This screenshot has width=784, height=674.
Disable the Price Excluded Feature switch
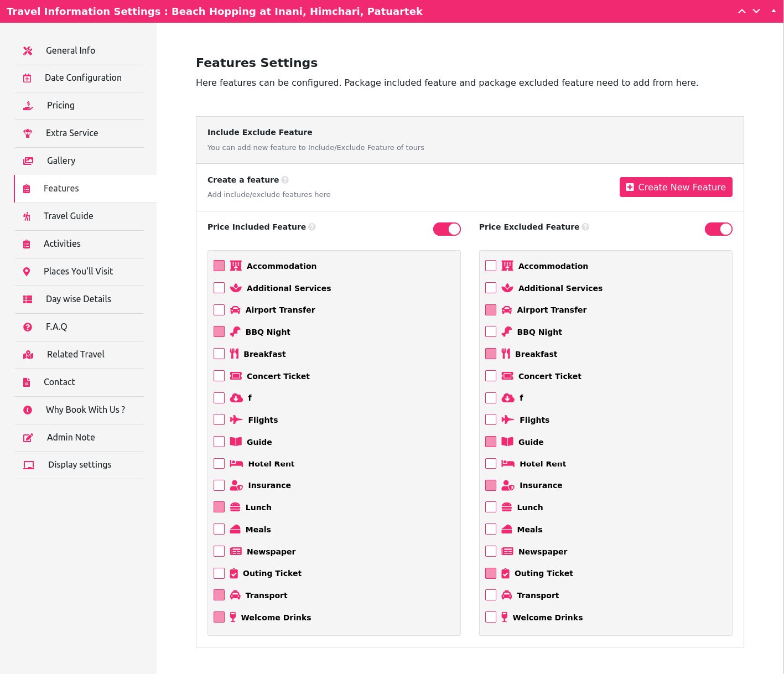tap(719, 229)
